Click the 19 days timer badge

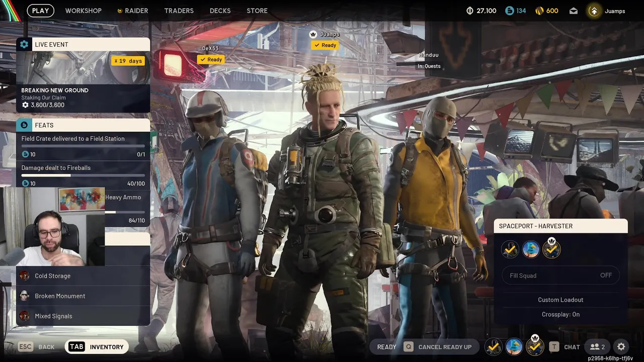(128, 61)
